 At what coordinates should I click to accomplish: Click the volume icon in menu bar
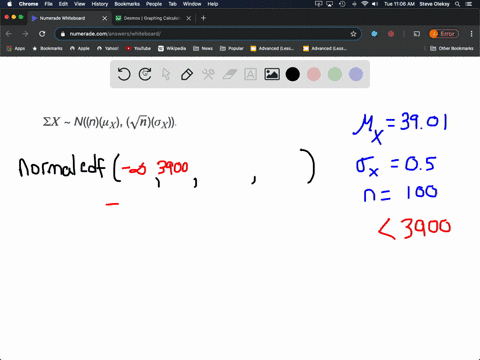(x=375, y=4)
